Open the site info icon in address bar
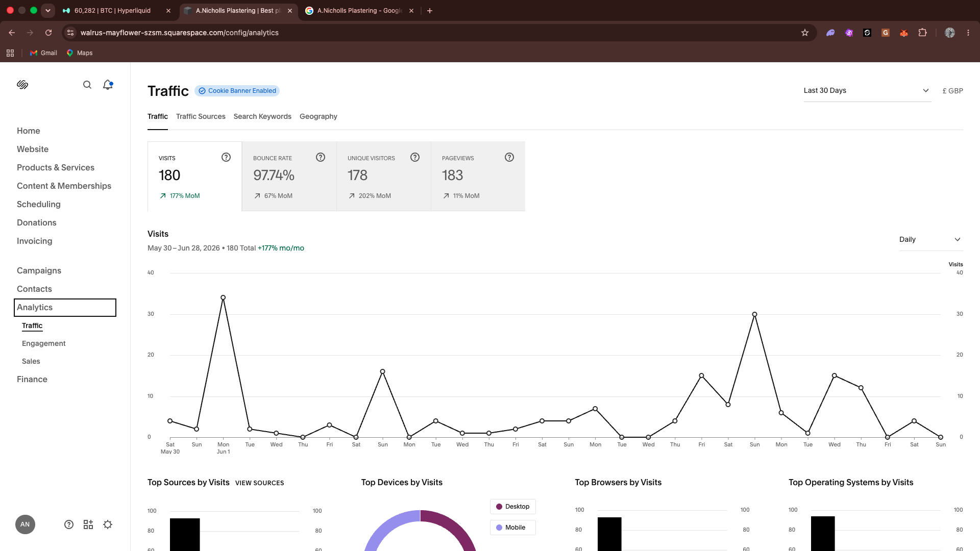 pos(70,33)
